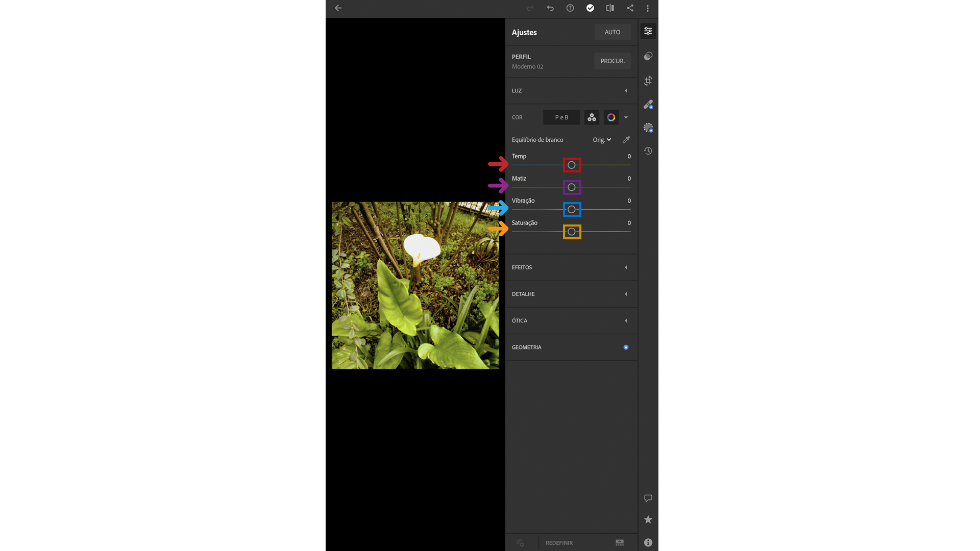
Task: Click the filmstrip icon in bottom bar
Action: pos(620,543)
